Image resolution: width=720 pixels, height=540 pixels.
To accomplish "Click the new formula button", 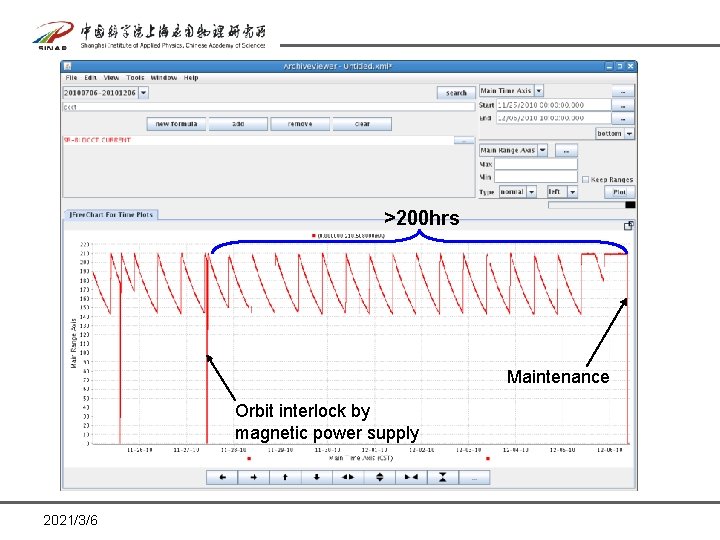I will [176, 124].
